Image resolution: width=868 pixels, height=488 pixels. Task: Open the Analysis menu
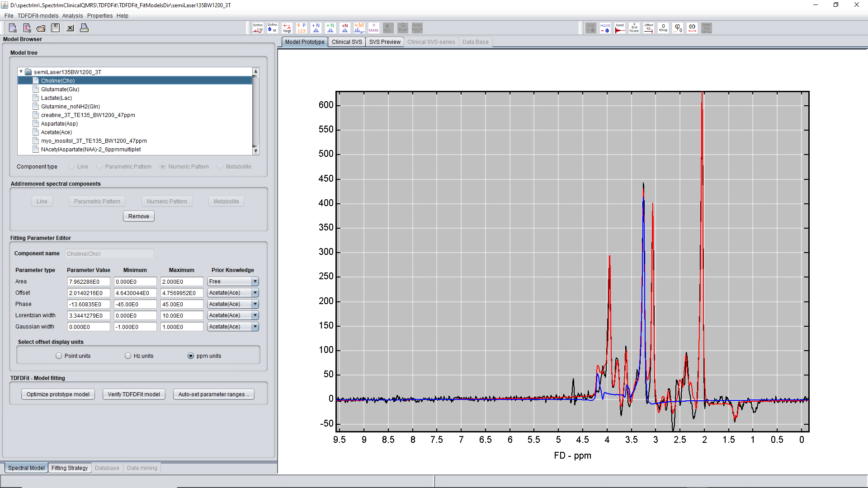[72, 16]
